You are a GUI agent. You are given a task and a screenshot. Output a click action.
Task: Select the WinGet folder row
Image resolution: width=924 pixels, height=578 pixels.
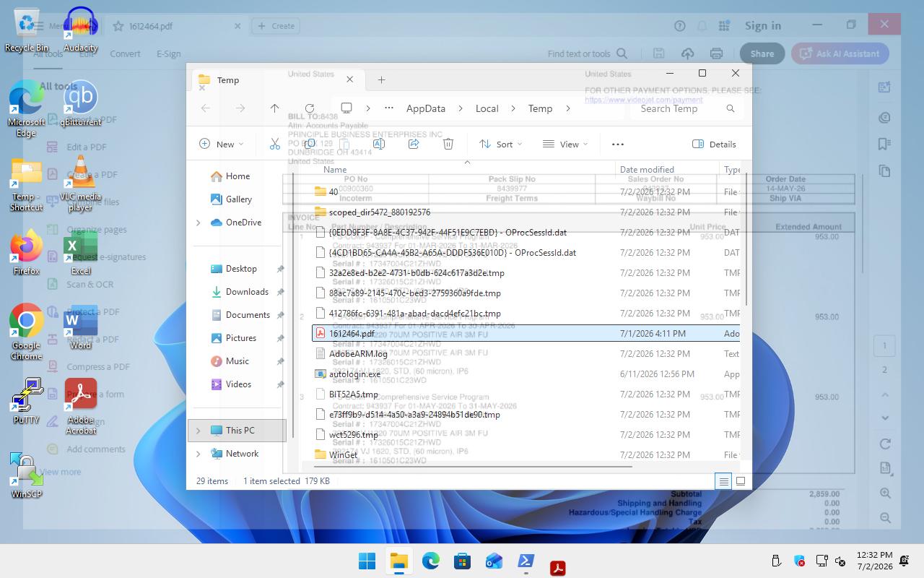click(x=526, y=455)
